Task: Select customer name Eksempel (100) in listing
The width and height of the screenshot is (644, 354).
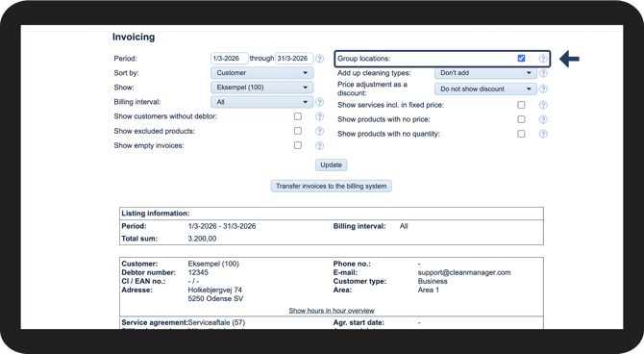Action: [213, 264]
